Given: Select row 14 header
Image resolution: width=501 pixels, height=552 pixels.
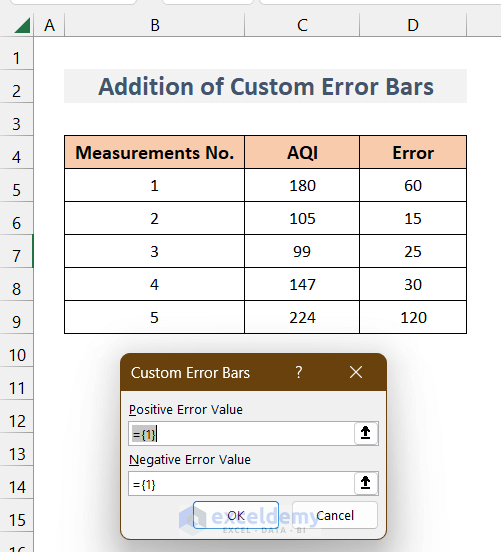Looking at the screenshot, I should [17, 482].
